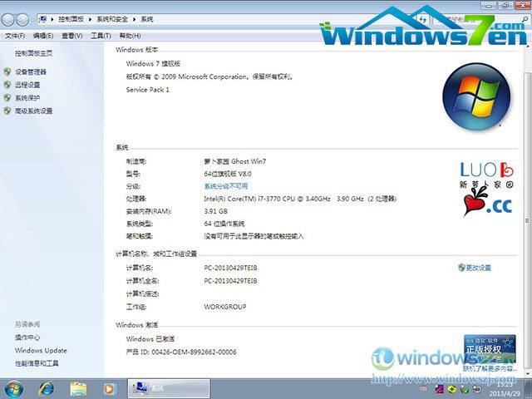Open Internet Explorer from taskbar
This screenshot has height=399, width=532.
pyautogui.click(x=47, y=388)
